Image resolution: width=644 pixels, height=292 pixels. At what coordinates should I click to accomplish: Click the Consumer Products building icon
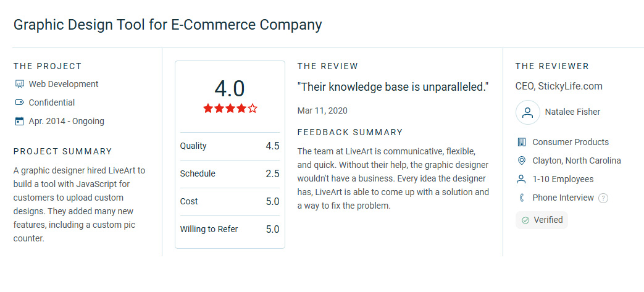[x=522, y=142]
